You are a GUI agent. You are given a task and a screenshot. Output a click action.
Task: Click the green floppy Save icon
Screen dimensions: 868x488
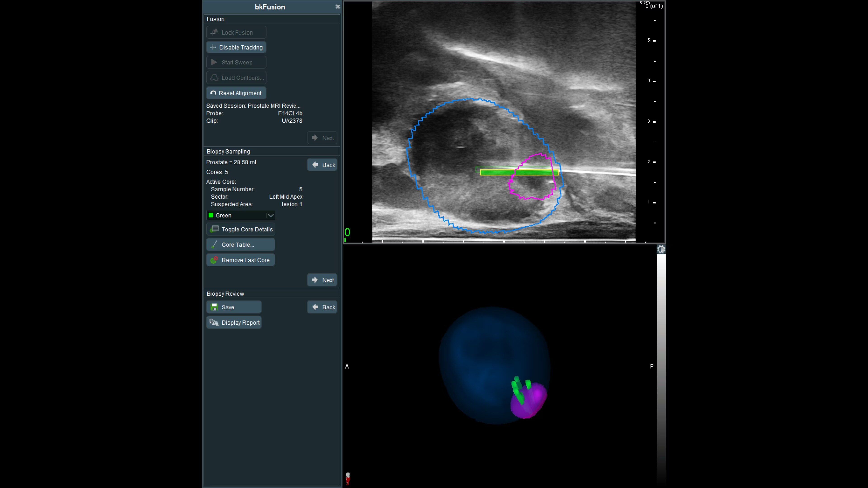(x=214, y=307)
